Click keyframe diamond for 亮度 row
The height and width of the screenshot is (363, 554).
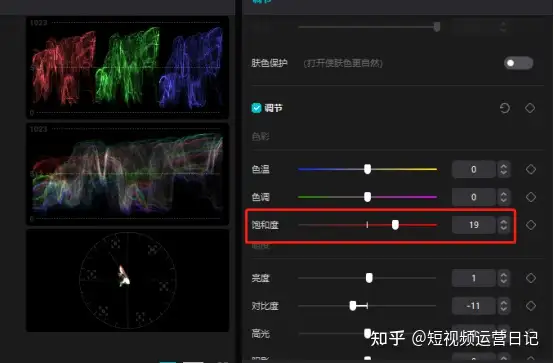click(531, 278)
